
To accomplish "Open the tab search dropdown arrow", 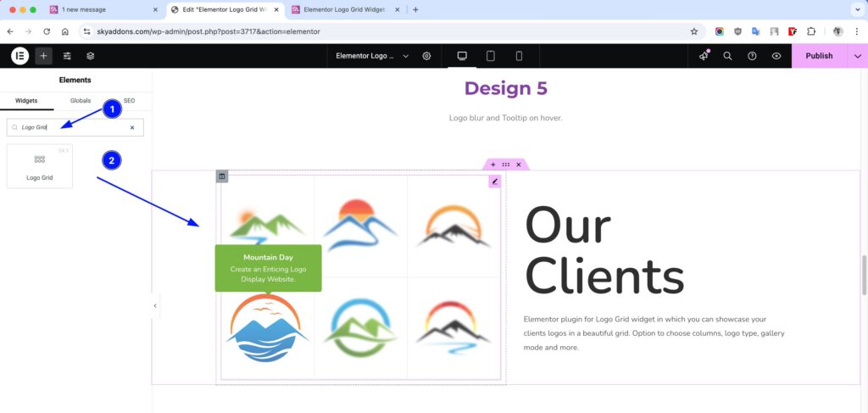I will (x=858, y=9).
